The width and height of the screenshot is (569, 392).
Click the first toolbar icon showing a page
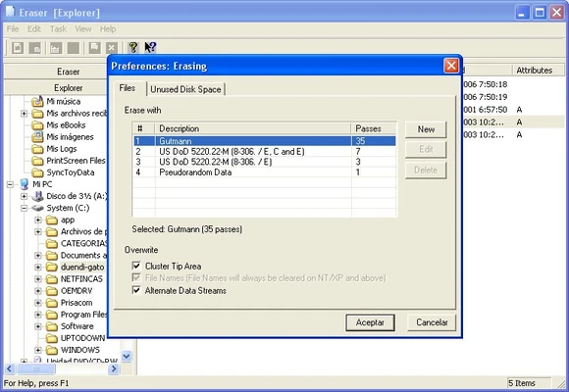pyautogui.click(x=18, y=47)
